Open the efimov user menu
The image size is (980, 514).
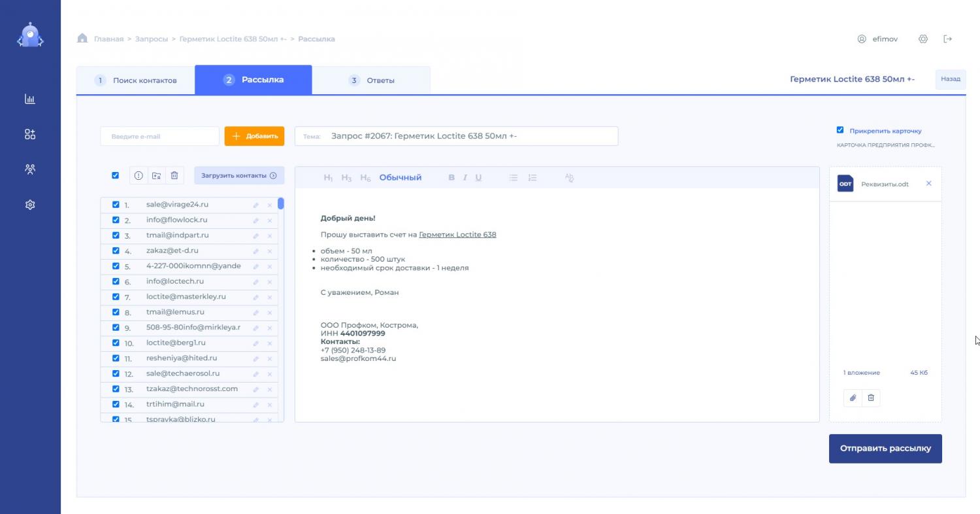click(x=877, y=39)
